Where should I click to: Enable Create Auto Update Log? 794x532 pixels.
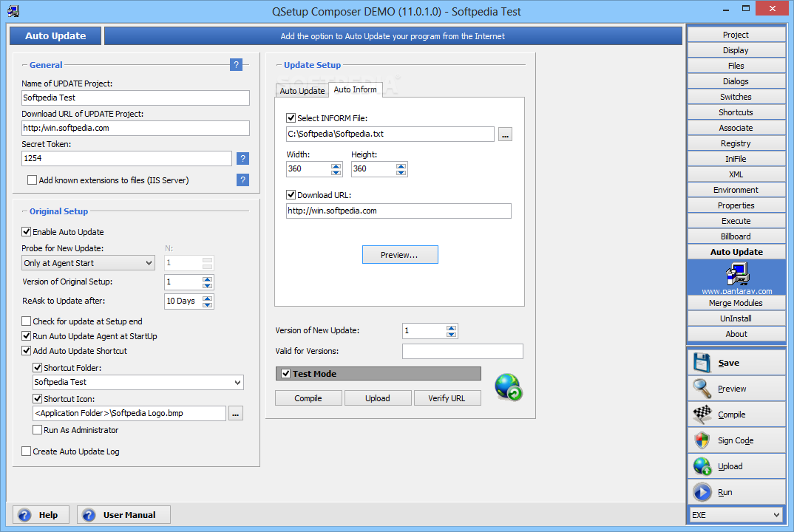[27, 451]
